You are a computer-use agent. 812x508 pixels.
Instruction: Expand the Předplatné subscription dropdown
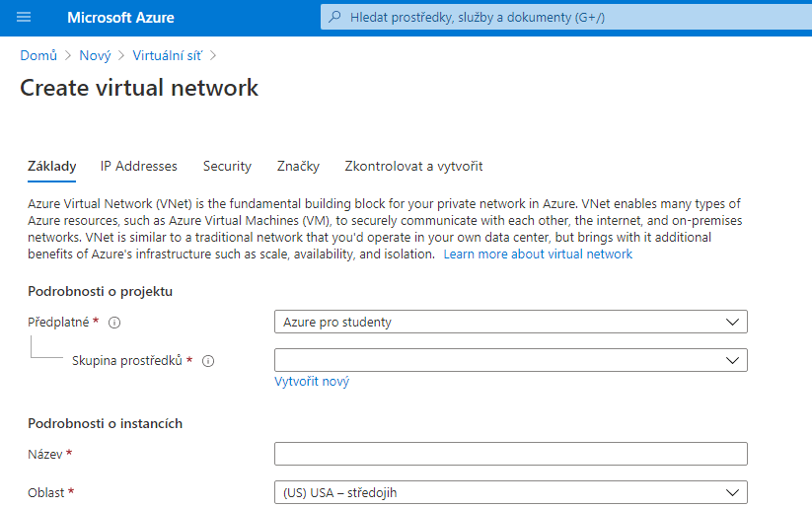(x=510, y=322)
